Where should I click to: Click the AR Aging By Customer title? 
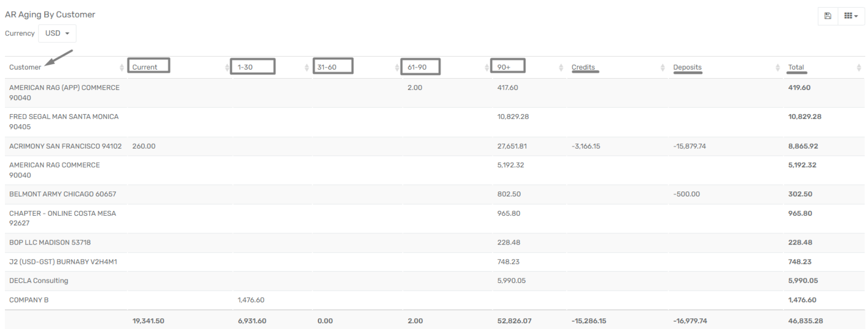click(50, 15)
